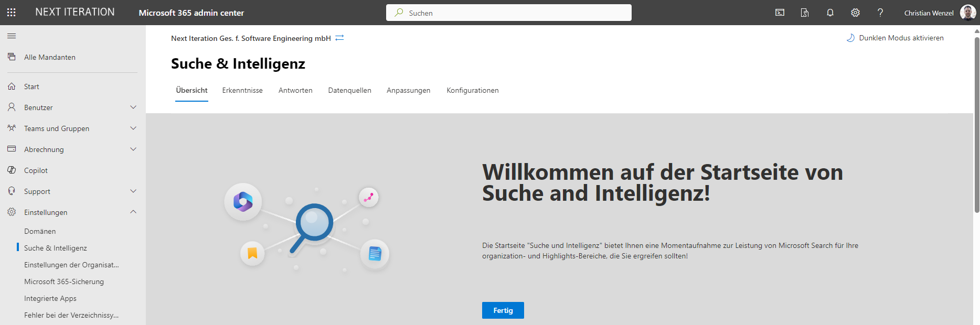Image resolution: width=980 pixels, height=325 pixels.
Task: Open notifications bell icon
Action: [x=830, y=13]
